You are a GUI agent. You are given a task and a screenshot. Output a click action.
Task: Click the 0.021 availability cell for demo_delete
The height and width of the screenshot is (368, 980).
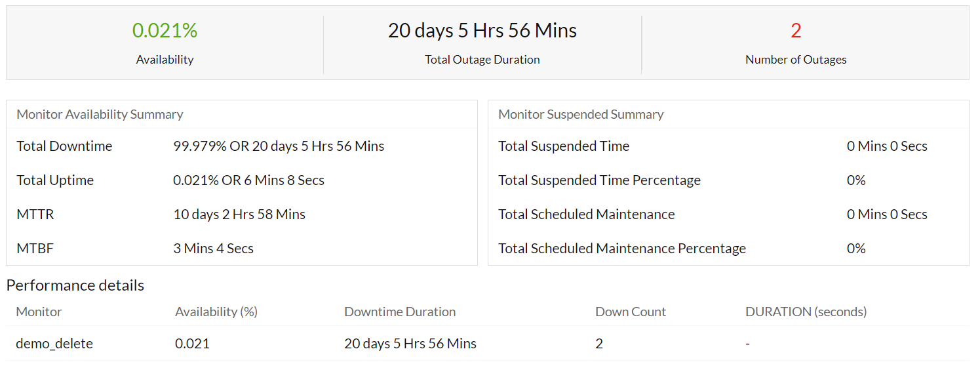click(192, 344)
